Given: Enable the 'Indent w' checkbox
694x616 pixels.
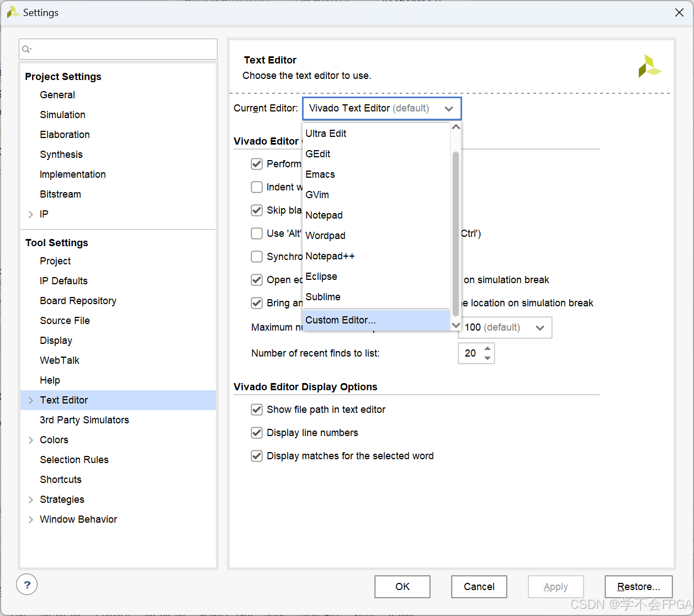Looking at the screenshot, I should click(257, 187).
